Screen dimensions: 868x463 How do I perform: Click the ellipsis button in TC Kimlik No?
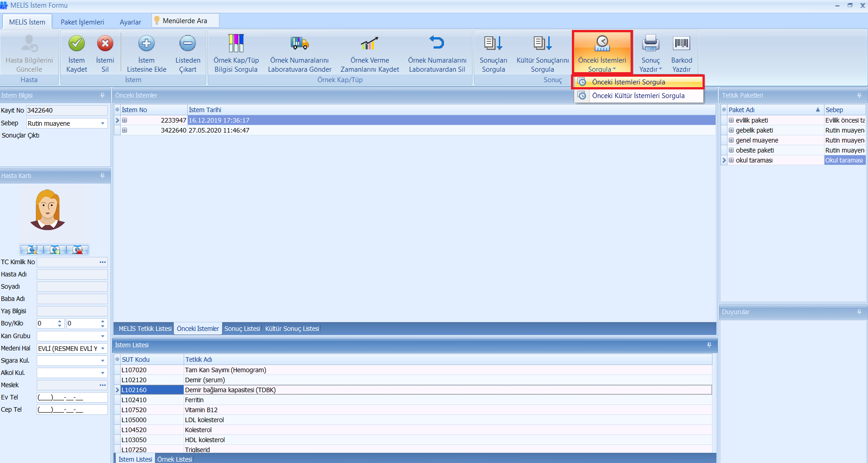(x=102, y=262)
